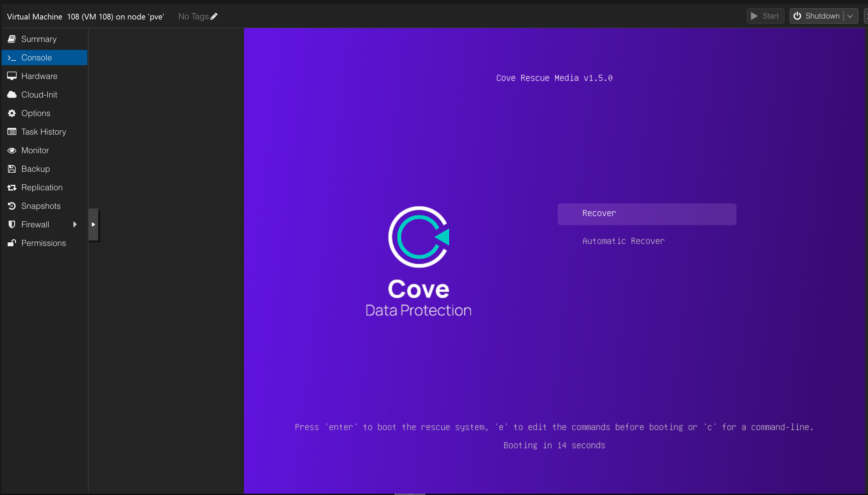Image resolution: width=868 pixels, height=495 pixels.
Task: Click the Start play triangle icon
Action: [x=754, y=16]
